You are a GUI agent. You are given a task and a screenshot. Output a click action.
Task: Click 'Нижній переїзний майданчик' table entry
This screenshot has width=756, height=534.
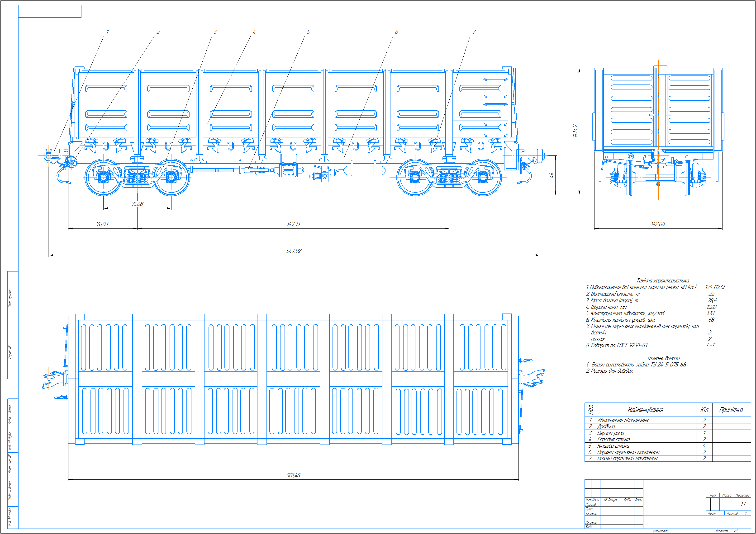pyautogui.click(x=627, y=458)
